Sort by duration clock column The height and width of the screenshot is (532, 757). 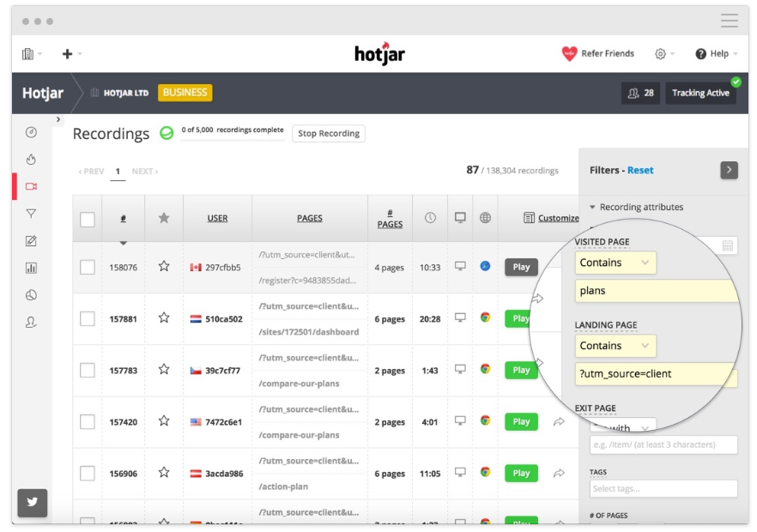click(430, 218)
